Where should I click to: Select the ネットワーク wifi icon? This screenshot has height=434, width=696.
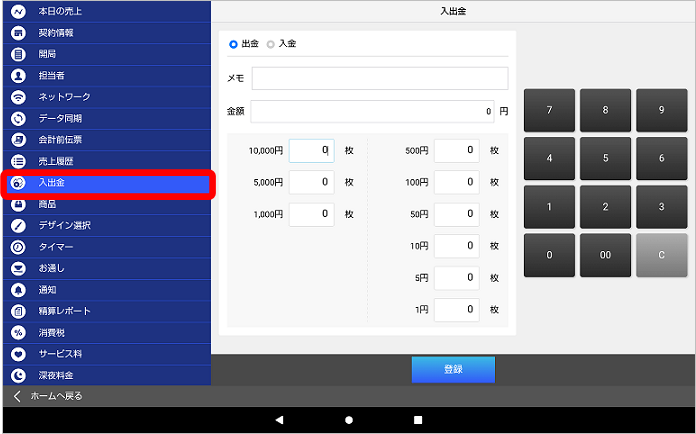pyautogui.click(x=18, y=97)
